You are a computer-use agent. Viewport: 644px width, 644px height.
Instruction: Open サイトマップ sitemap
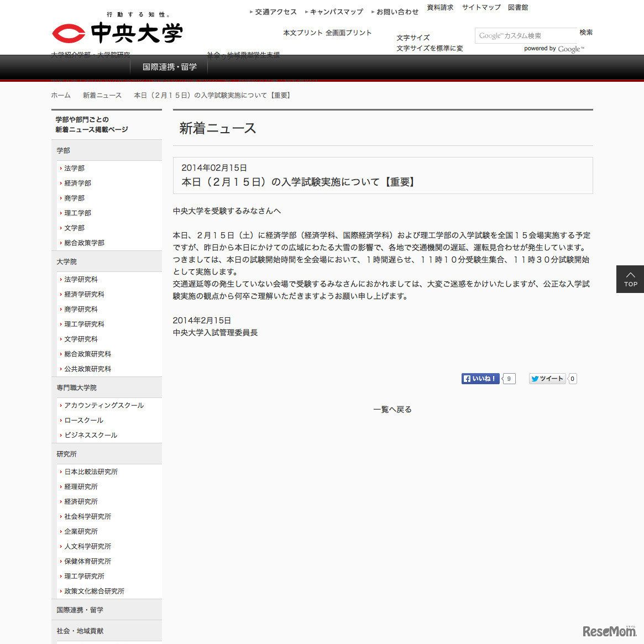481,7
